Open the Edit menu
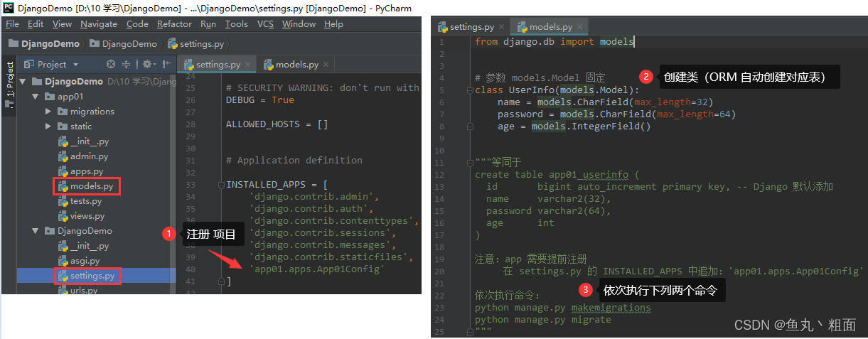This screenshot has width=868, height=339. coord(36,24)
